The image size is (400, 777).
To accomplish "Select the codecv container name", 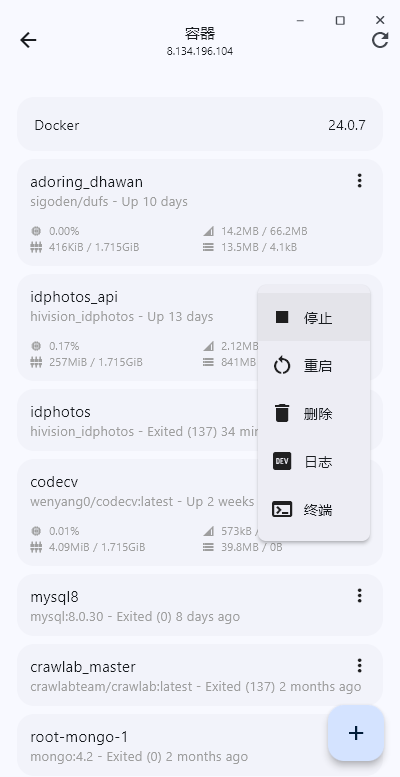I will click(54, 482).
